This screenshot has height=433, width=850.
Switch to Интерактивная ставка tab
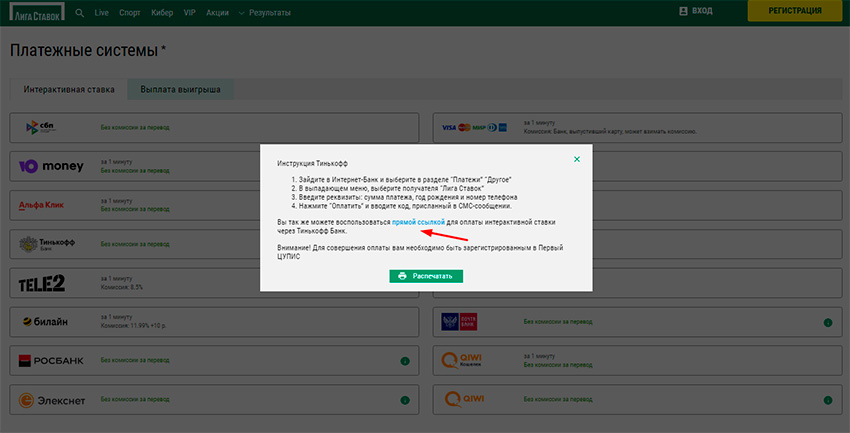[69, 89]
